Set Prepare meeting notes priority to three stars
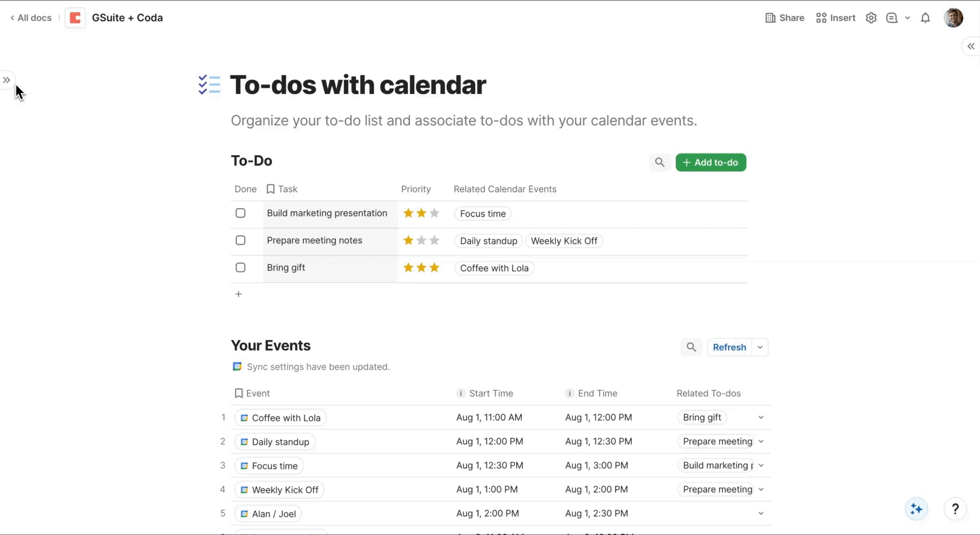This screenshot has width=980, height=535. coord(434,240)
